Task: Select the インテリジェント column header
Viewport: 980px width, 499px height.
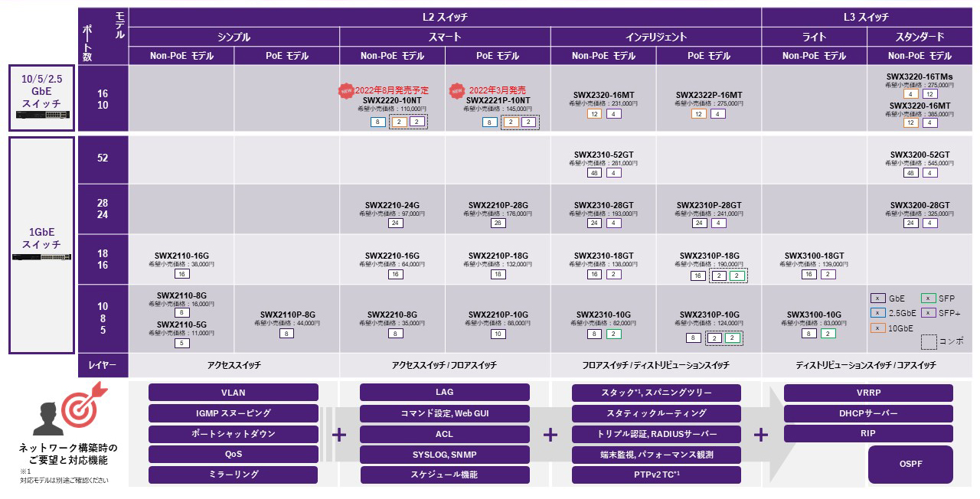Action: point(655,37)
